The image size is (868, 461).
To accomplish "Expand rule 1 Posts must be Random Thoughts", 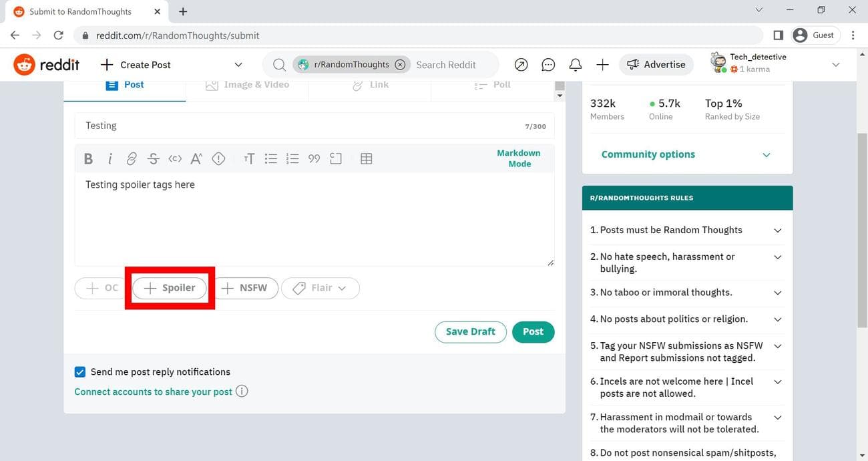I will coord(777,230).
